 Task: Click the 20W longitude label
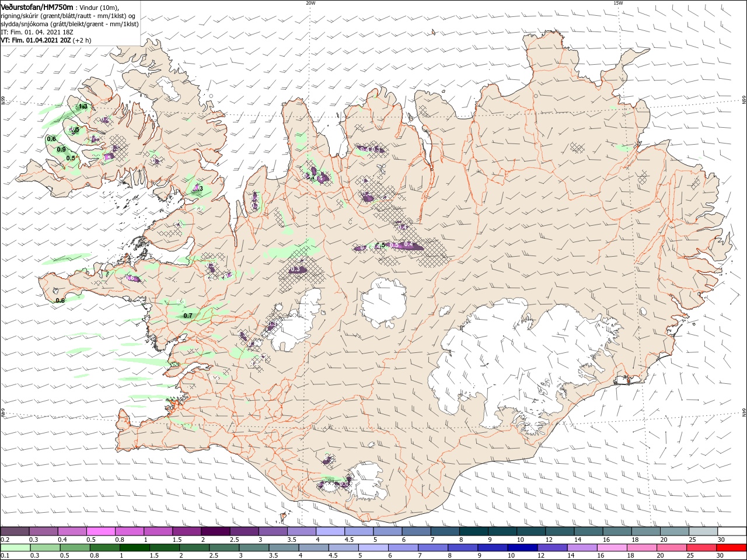[x=310, y=3]
